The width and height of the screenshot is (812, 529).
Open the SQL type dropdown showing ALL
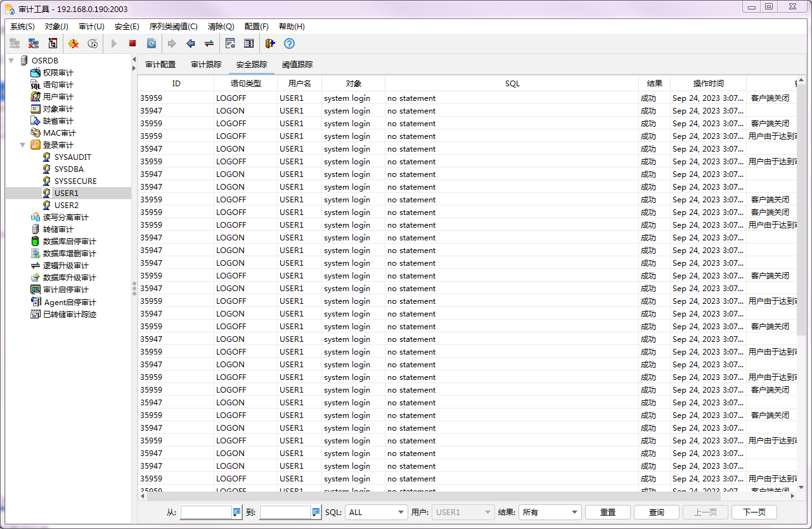pos(376,512)
